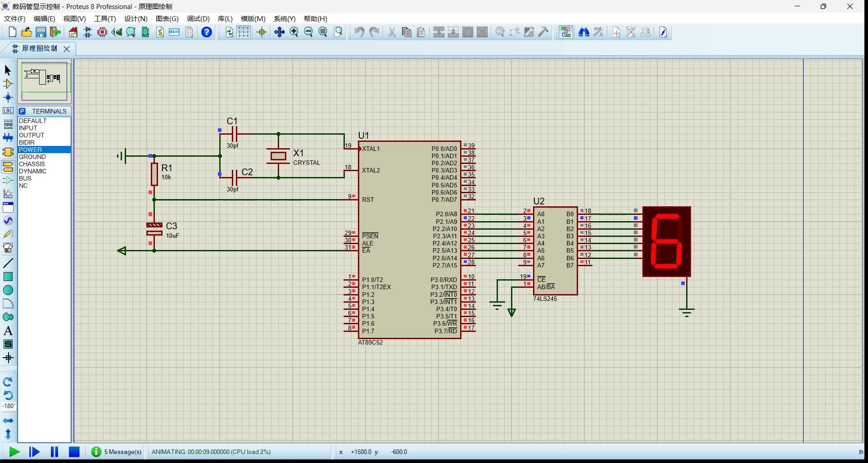This screenshot has height=463, width=868.
Task: Stop the simulation with the square button
Action: (x=74, y=452)
